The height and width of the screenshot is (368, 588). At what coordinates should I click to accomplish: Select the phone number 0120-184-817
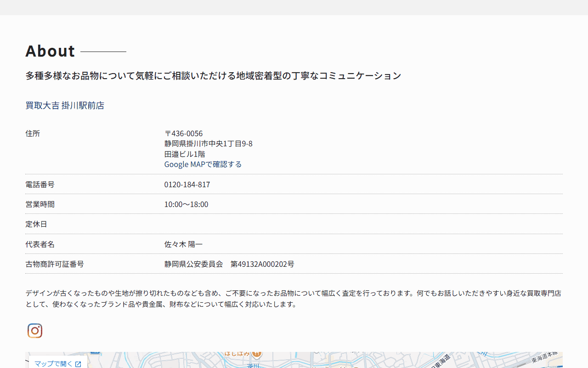[x=187, y=184]
